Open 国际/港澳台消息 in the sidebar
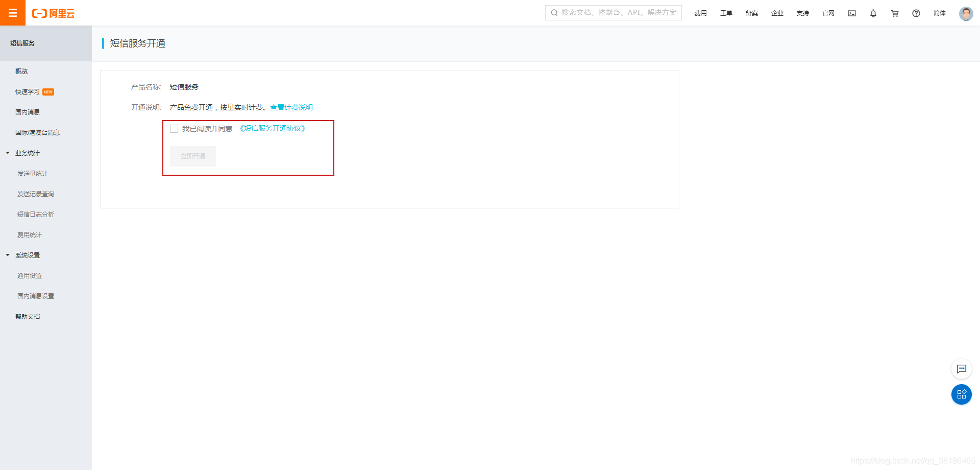The image size is (980, 470). pyautogui.click(x=37, y=133)
